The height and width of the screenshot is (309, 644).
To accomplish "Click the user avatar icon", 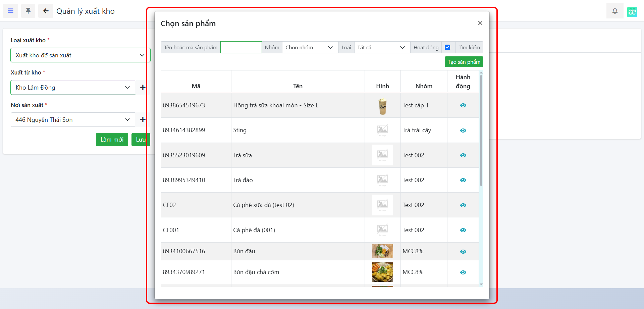I will [632, 12].
